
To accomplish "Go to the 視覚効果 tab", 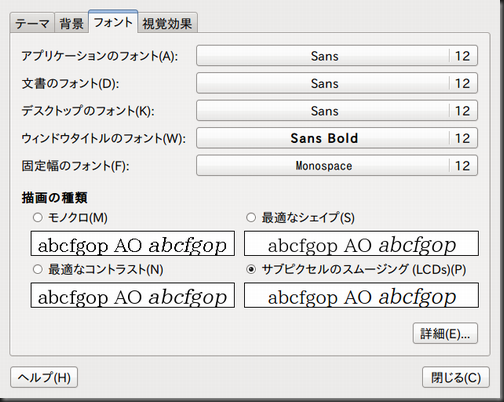I will (x=167, y=23).
